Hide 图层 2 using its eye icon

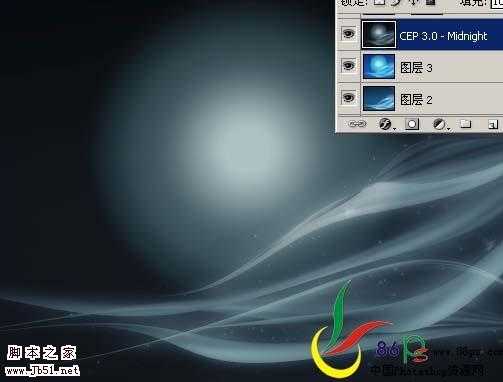(x=349, y=98)
